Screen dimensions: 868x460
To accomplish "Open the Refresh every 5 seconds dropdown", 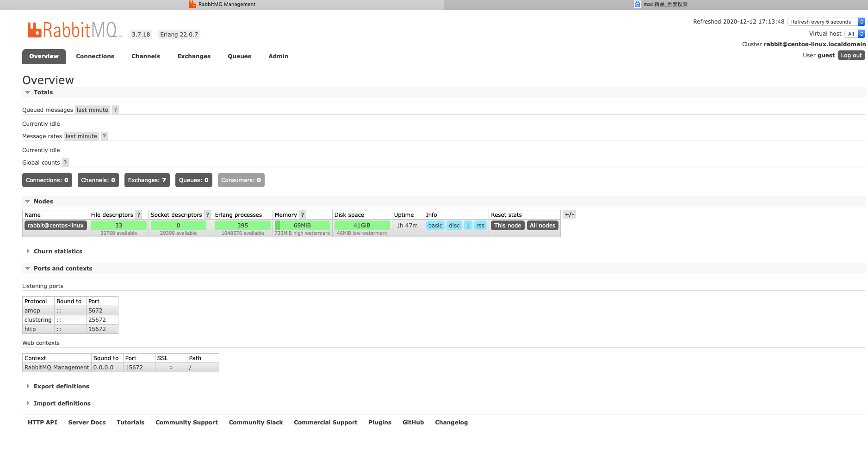I will pos(826,22).
